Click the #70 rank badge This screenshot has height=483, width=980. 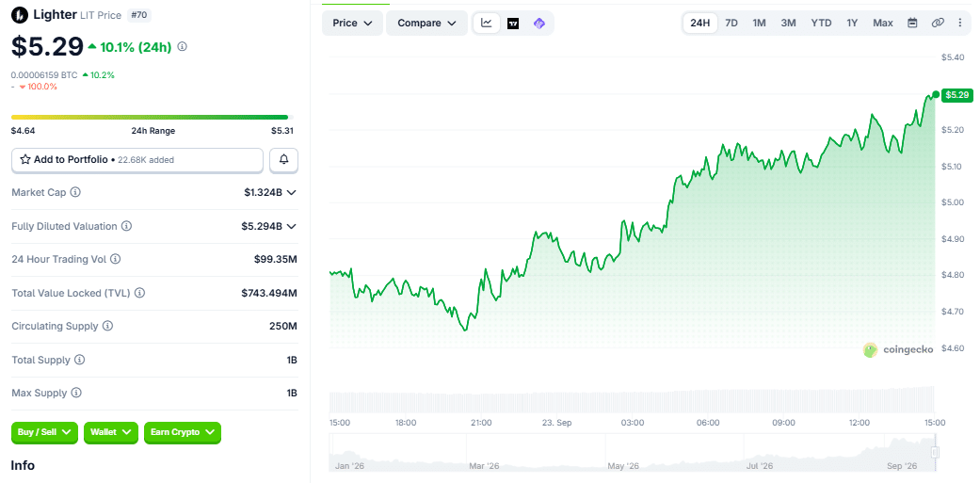pos(138,15)
